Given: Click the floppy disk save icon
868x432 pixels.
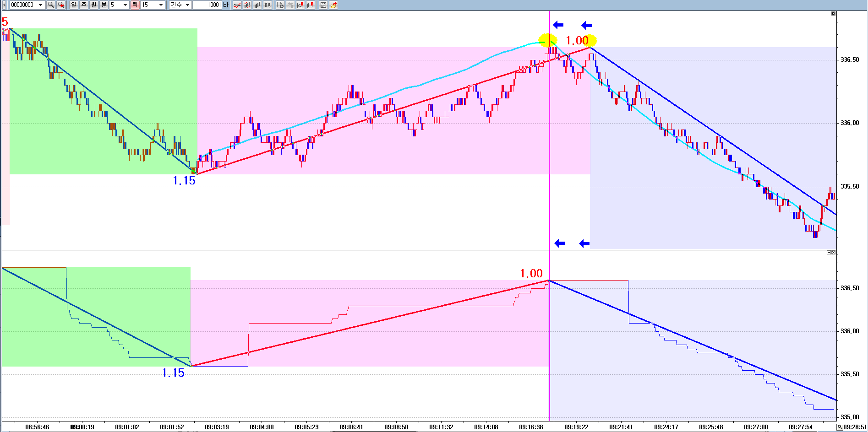Looking at the screenshot, I should click(323, 5).
